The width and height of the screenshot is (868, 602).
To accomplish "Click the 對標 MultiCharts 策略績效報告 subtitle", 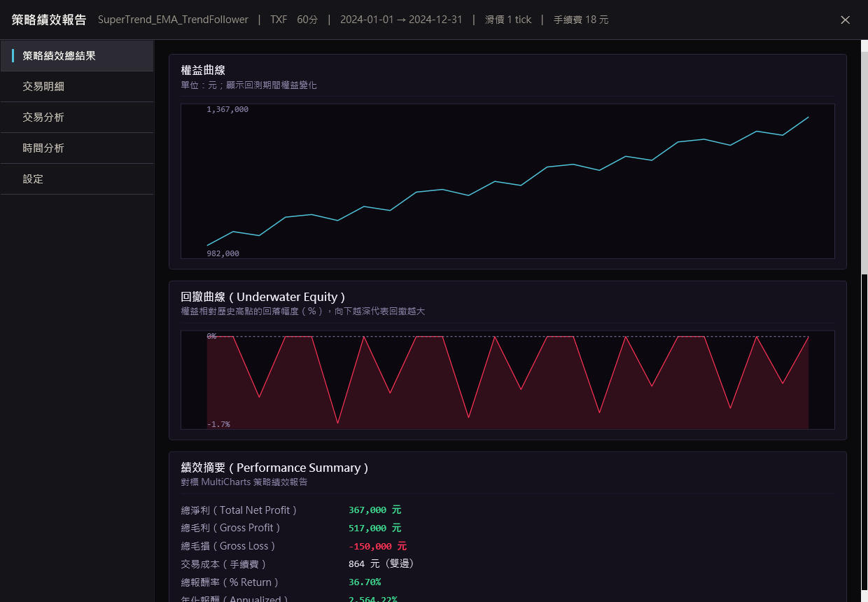I will point(244,482).
